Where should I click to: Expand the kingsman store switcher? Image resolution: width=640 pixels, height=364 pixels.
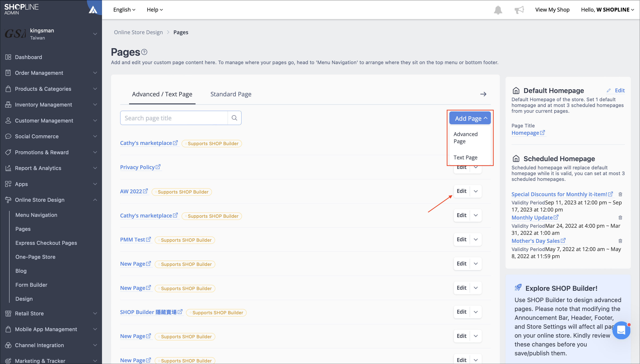[95, 34]
